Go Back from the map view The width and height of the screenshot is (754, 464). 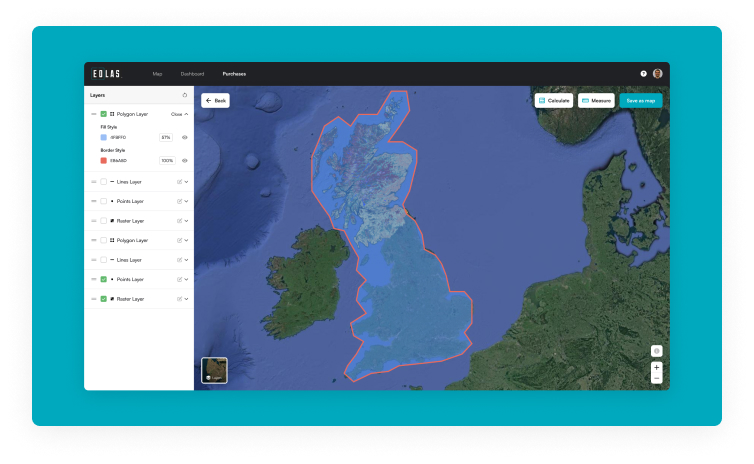point(215,100)
